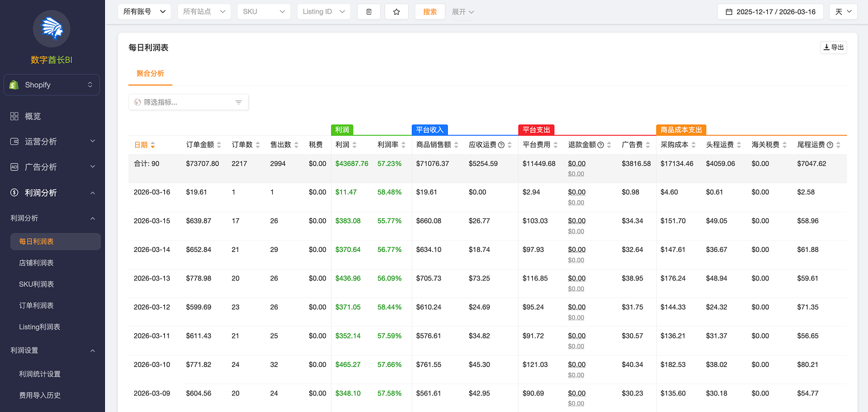Click the star favorite icon button

point(396,12)
